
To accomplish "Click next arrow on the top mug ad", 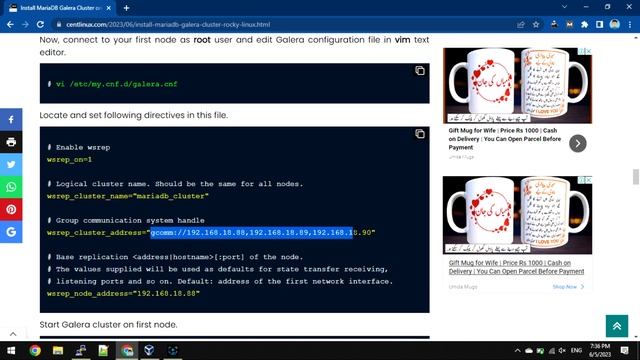I will point(578,143).
